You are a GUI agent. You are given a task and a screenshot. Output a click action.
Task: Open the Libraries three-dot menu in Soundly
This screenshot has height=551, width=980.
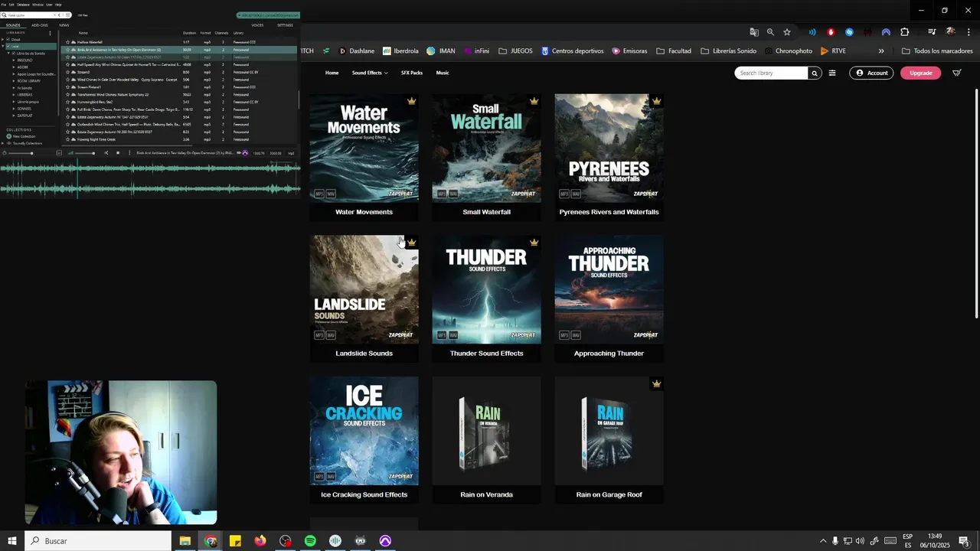(x=50, y=33)
